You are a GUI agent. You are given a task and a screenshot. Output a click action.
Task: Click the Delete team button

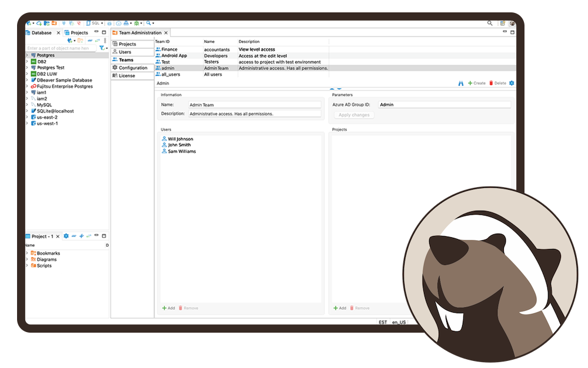click(497, 84)
